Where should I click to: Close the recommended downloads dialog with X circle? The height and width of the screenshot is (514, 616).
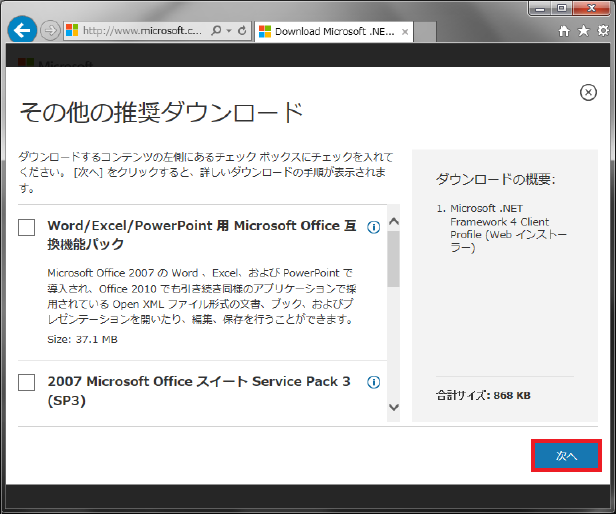click(588, 92)
